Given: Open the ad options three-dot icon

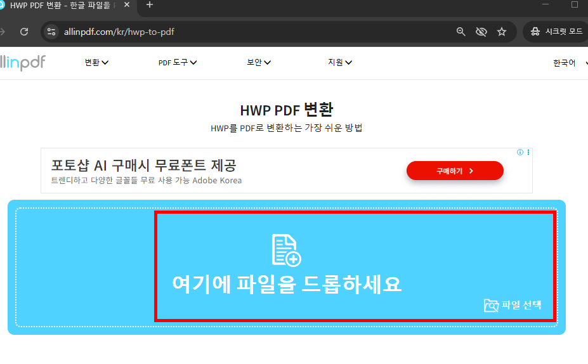Looking at the screenshot, I should click(528, 152).
